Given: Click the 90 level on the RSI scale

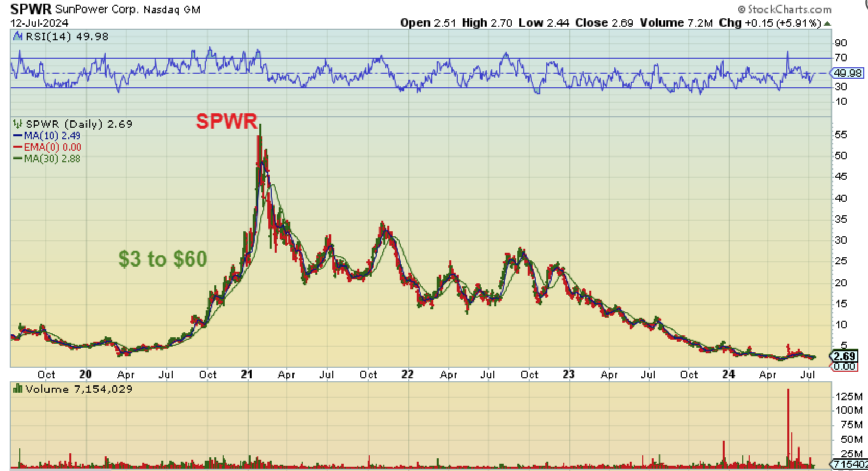Looking at the screenshot, I should click(840, 43).
